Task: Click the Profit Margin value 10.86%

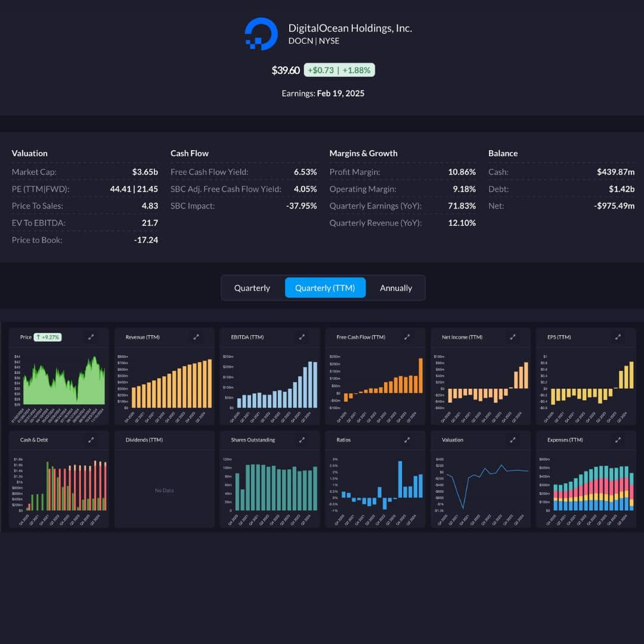Action: pyautogui.click(x=462, y=172)
